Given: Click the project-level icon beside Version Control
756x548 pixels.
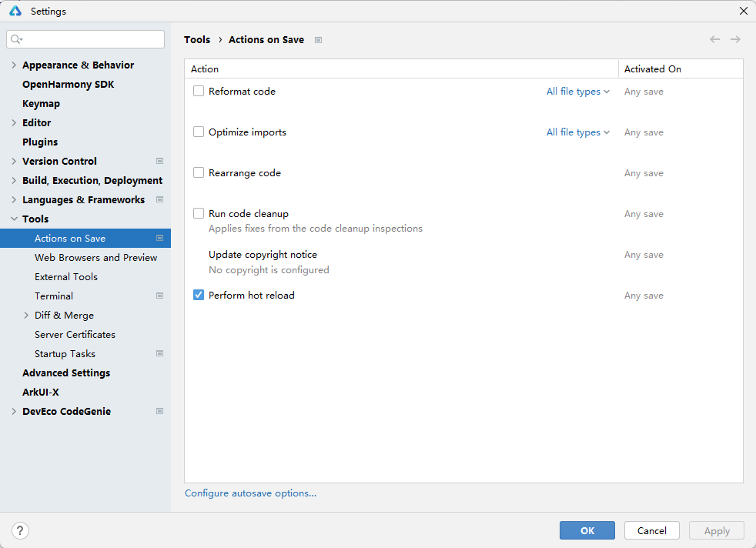Looking at the screenshot, I should 159,161.
